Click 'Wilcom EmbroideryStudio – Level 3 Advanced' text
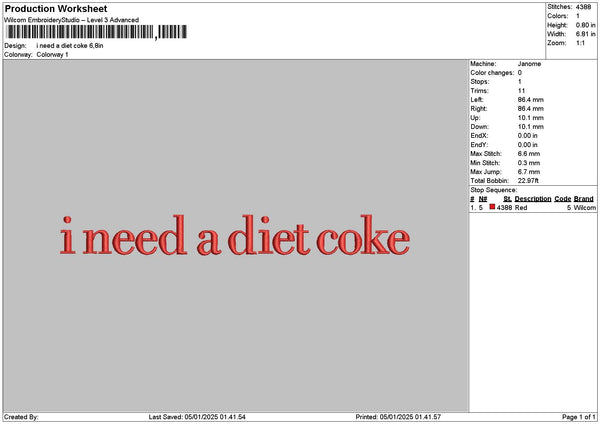This screenshot has height=424, width=600. pos(72,20)
